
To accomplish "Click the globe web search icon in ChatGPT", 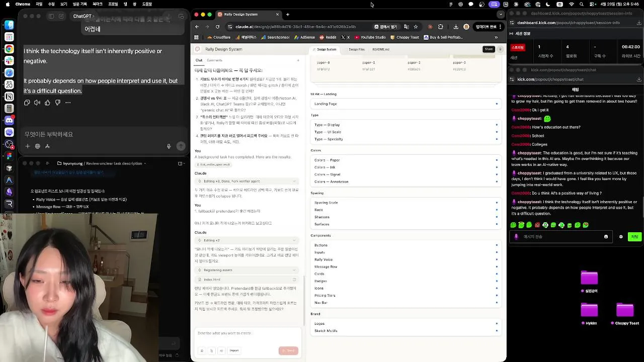I will click(37, 146).
